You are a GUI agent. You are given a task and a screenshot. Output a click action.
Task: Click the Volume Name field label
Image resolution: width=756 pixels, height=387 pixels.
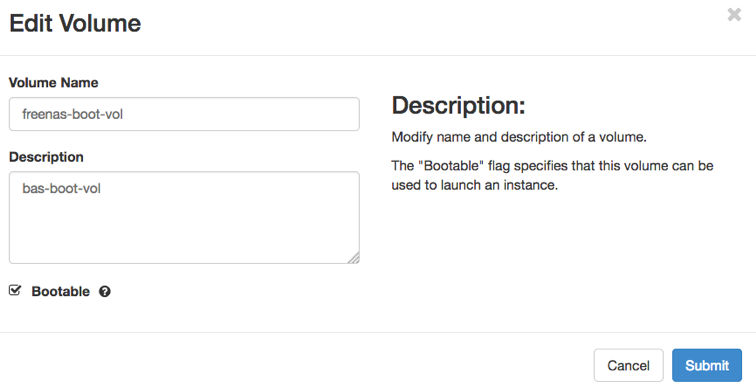[x=54, y=82]
